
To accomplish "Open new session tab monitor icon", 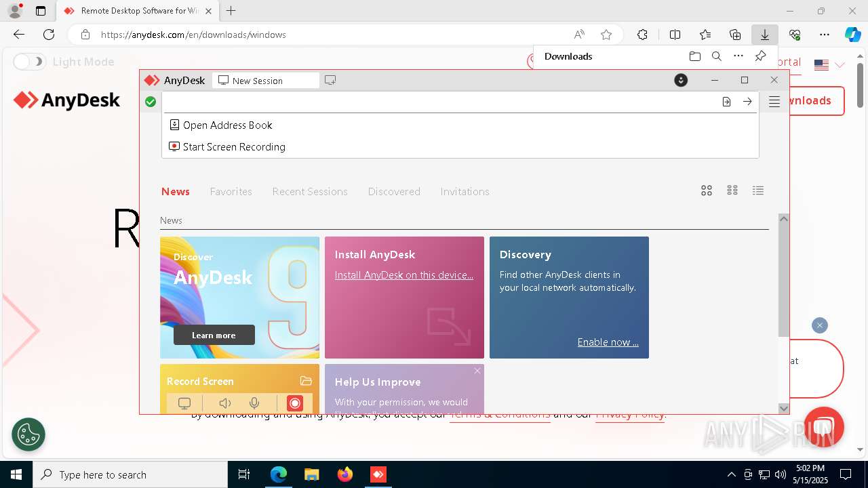I will tap(330, 80).
